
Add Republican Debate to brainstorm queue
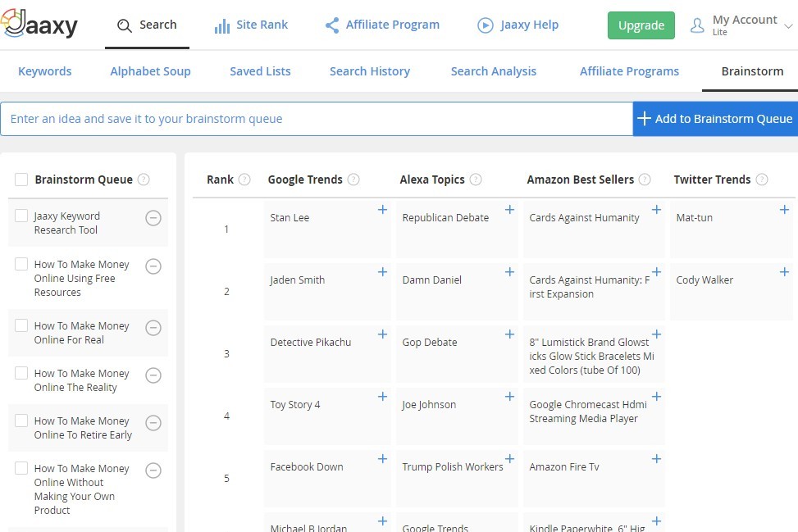click(509, 210)
